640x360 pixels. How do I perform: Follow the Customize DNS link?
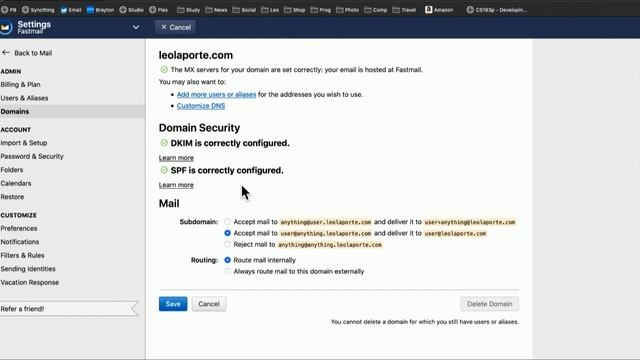[201, 106]
